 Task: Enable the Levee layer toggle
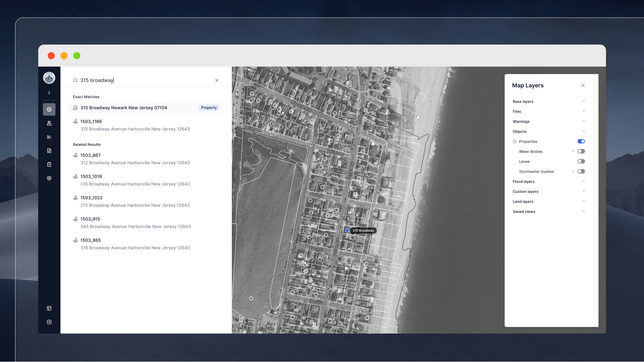[581, 162]
